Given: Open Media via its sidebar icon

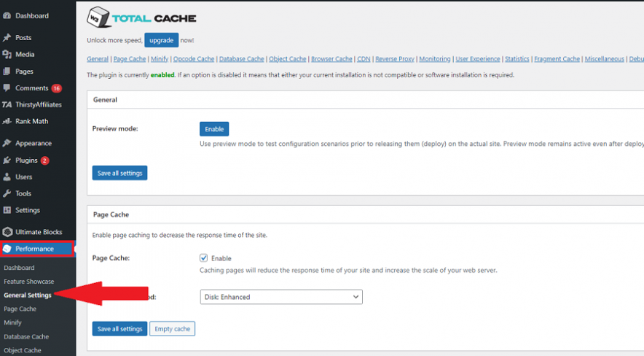Looking at the screenshot, I should 7,55.
